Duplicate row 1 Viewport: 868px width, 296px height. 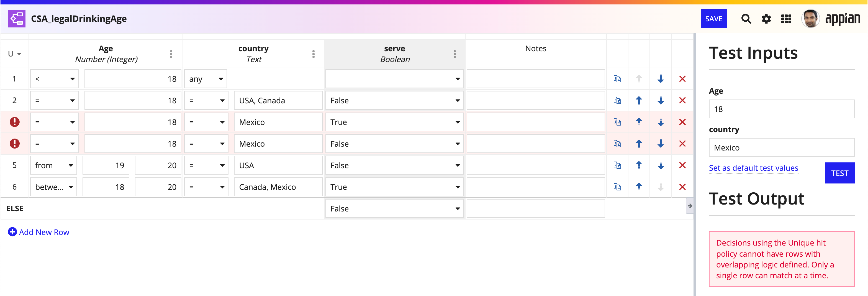[x=617, y=79]
